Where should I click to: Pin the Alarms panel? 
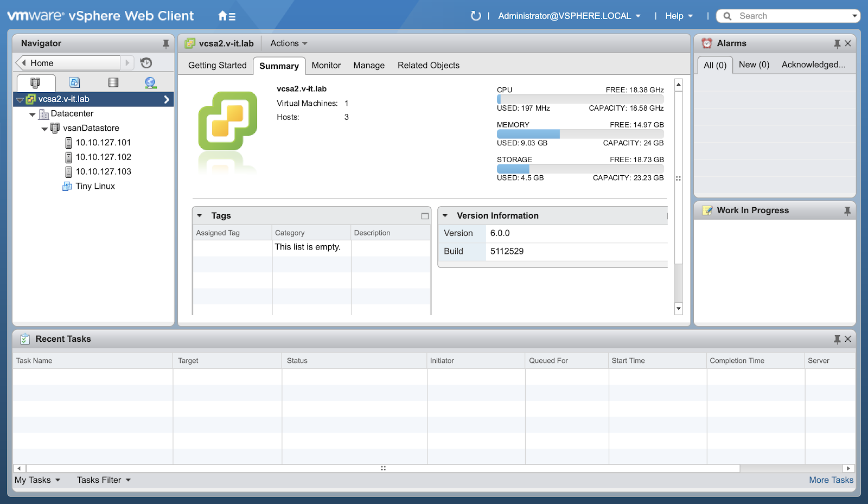[x=837, y=44]
